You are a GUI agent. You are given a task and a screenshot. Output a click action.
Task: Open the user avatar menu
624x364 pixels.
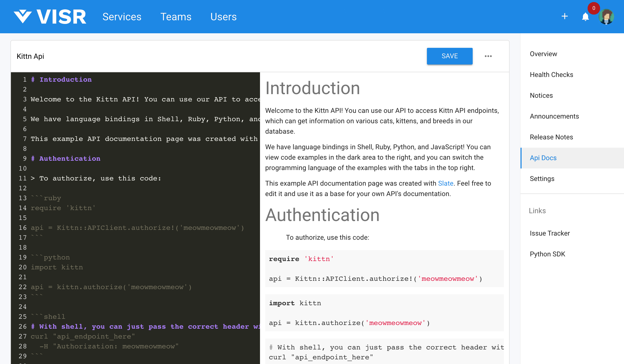pyautogui.click(x=606, y=17)
